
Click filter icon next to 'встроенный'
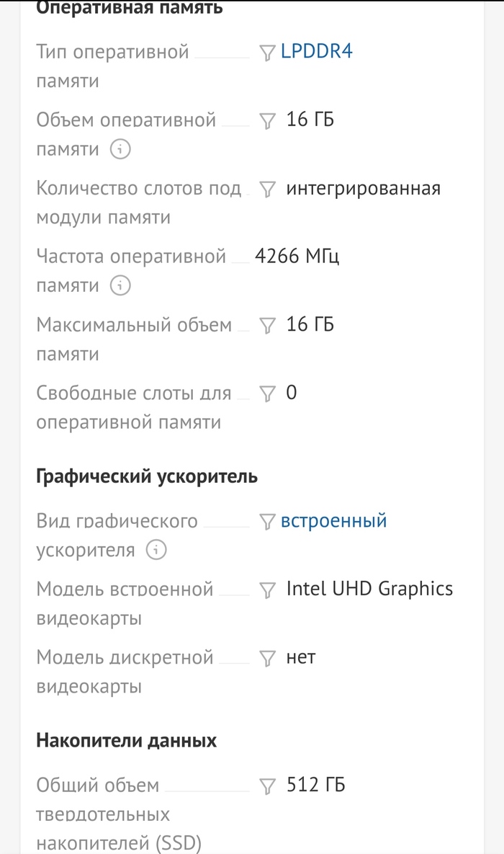pyautogui.click(x=267, y=522)
